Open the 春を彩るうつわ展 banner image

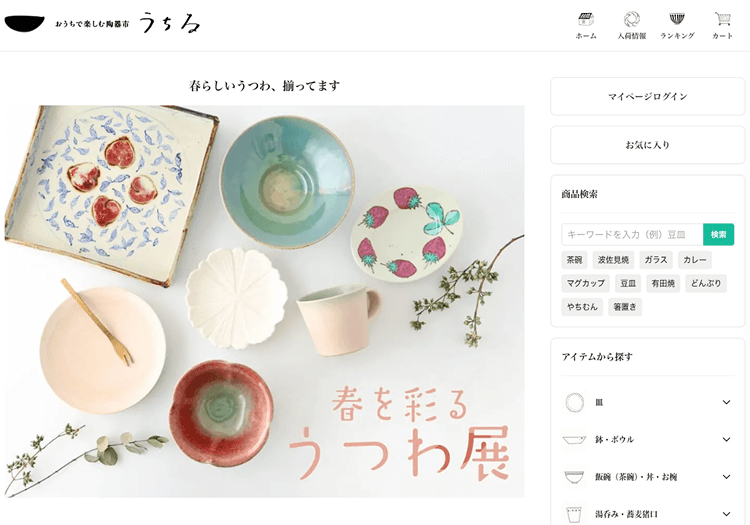265,301
